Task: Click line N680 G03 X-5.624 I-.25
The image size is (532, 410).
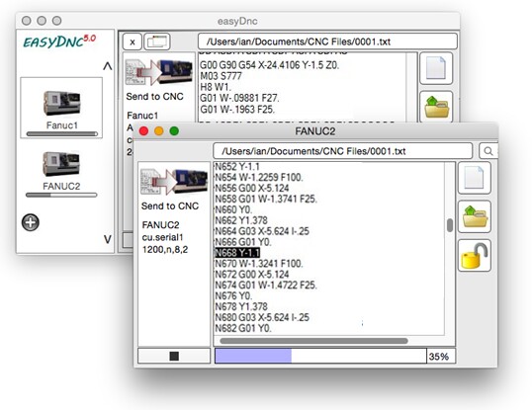Action: pyautogui.click(x=262, y=318)
